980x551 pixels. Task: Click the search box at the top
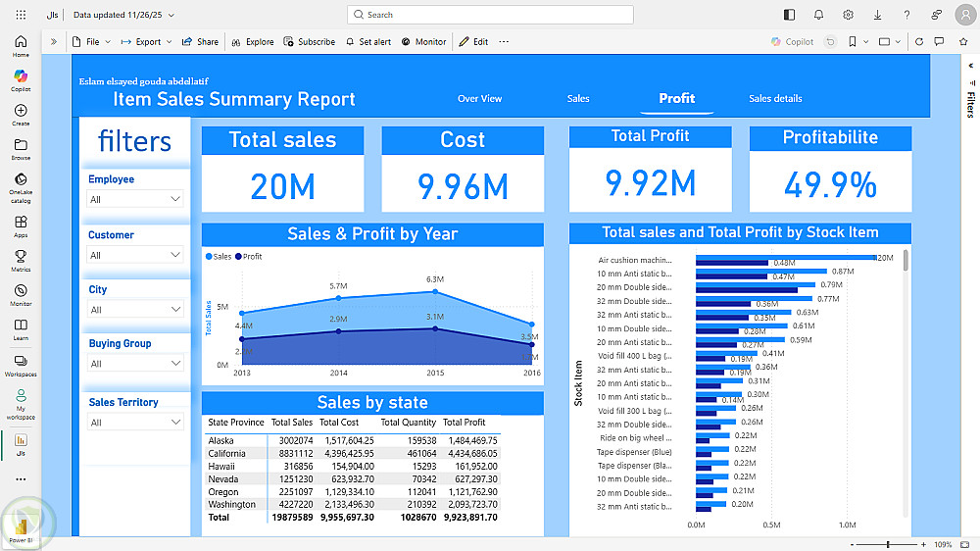[490, 15]
